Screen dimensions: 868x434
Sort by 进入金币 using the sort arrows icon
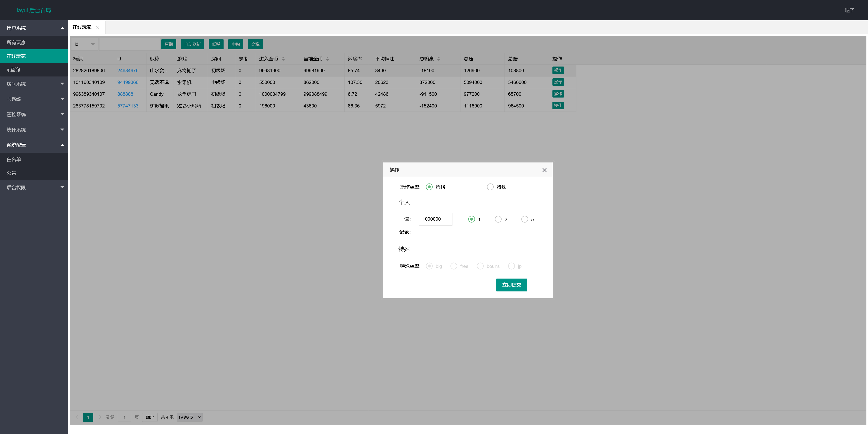(283, 59)
